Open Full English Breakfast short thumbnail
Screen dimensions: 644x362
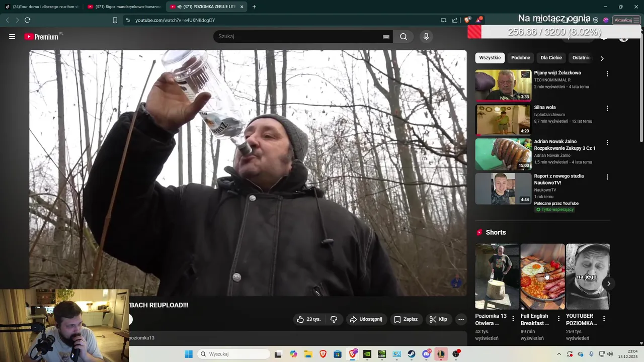(542, 277)
